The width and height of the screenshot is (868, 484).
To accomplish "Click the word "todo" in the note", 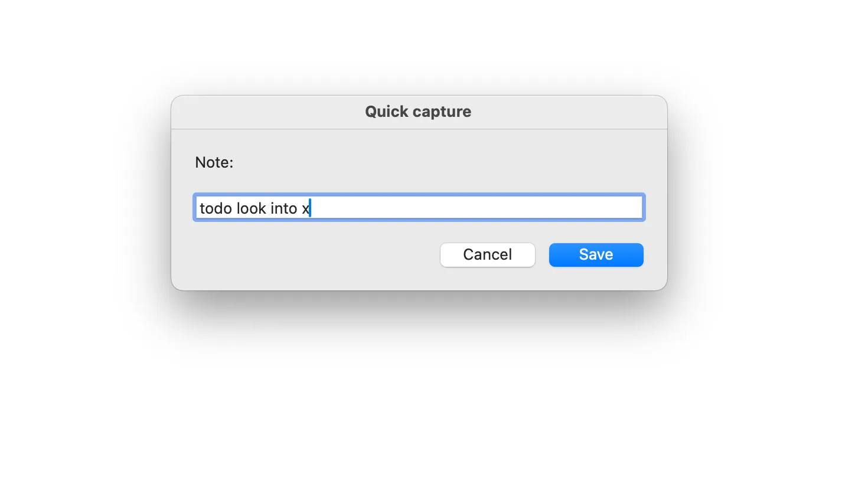I will point(216,208).
